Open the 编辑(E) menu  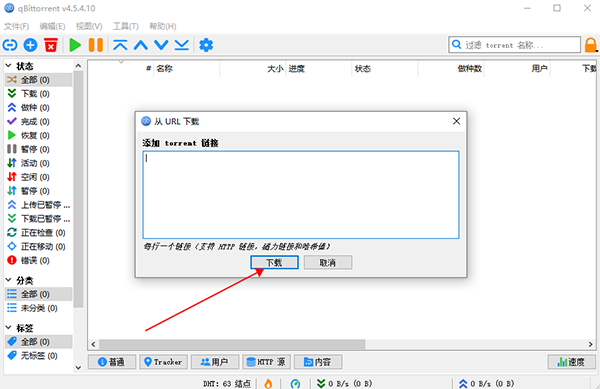coord(52,26)
